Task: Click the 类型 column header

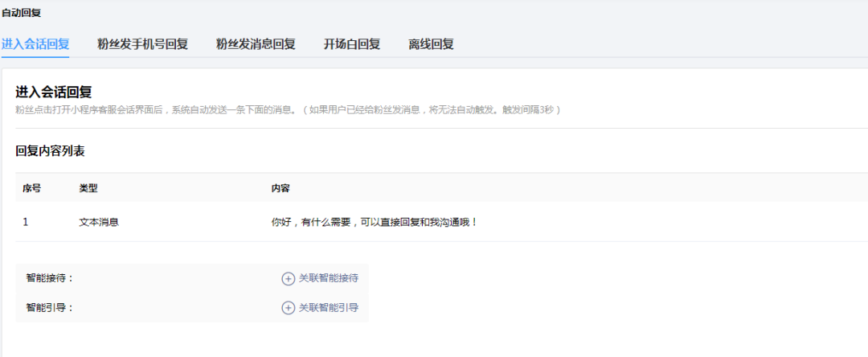Action: (88, 188)
